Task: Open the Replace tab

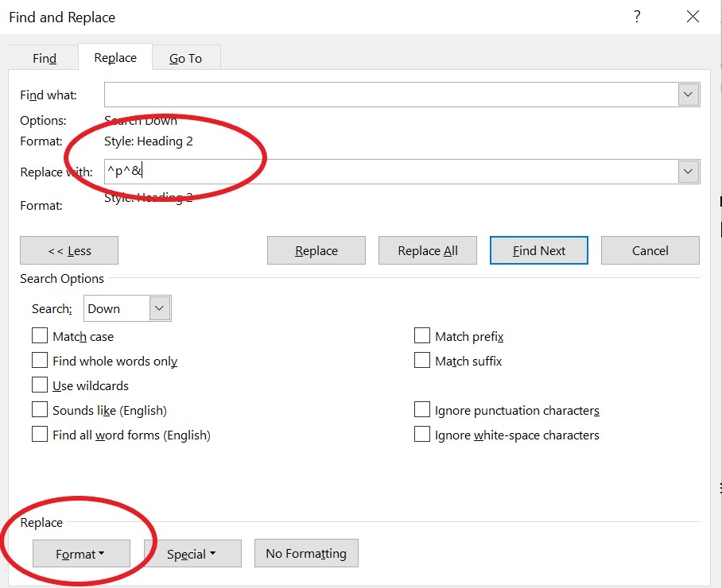Action: click(115, 57)
